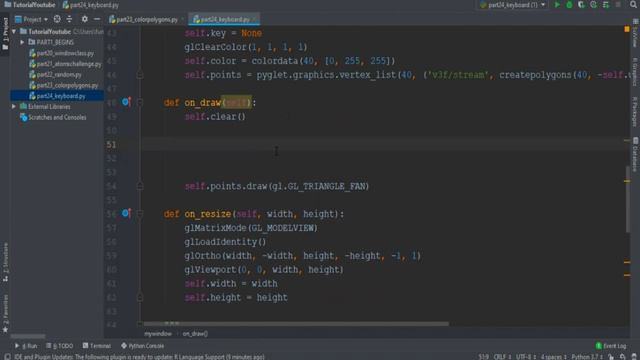Run with coverage icon in toolbar

[581, 5]
